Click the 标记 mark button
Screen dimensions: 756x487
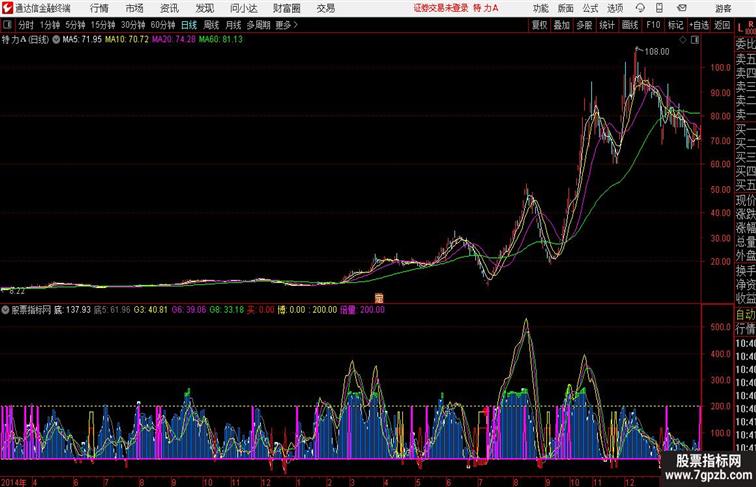click(675, 25)
